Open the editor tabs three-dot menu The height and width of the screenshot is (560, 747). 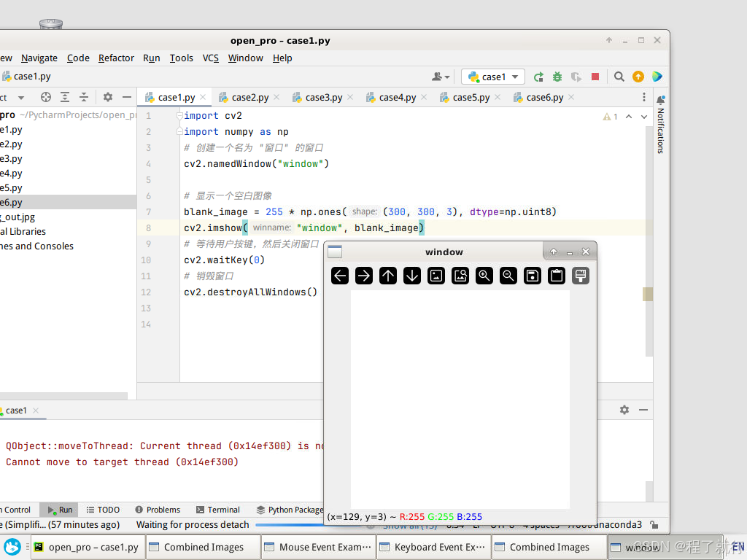pyautogui.click(x=643, y=97)
